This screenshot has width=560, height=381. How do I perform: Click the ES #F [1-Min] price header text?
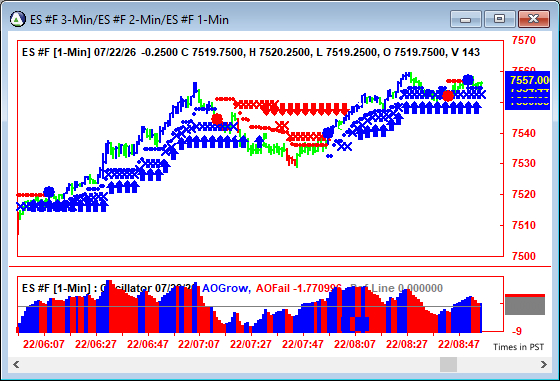(x=251, y=52)
